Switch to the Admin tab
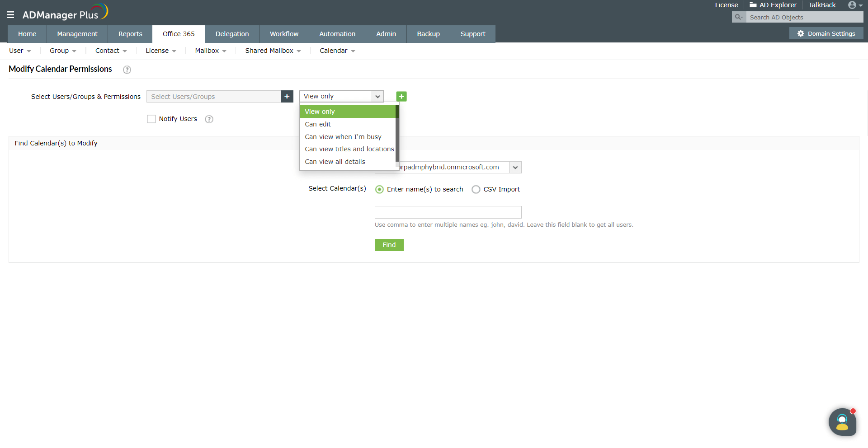This screenshot has width=868, height=448. 386,34
